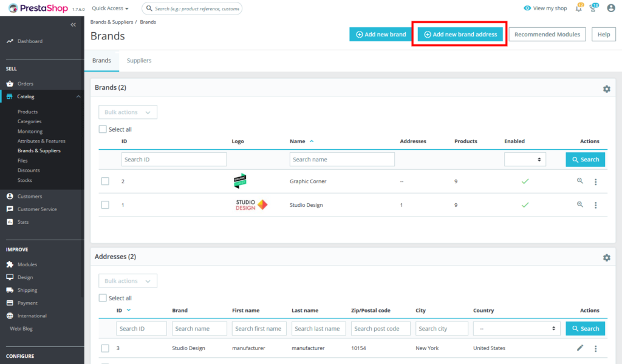Click the Search name field in Brands
Screen dimensions: 622x364
342,160
